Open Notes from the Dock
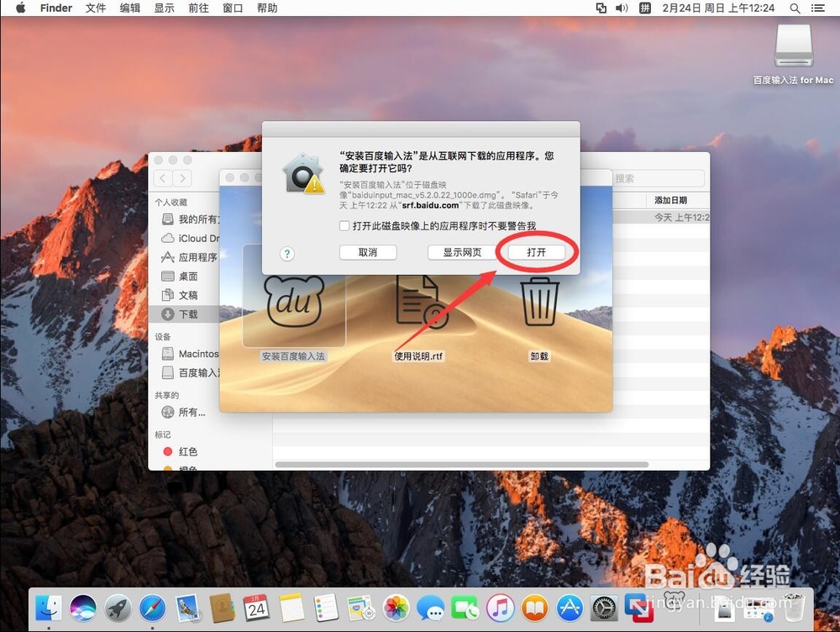840x632 pixels. [291, 608]
